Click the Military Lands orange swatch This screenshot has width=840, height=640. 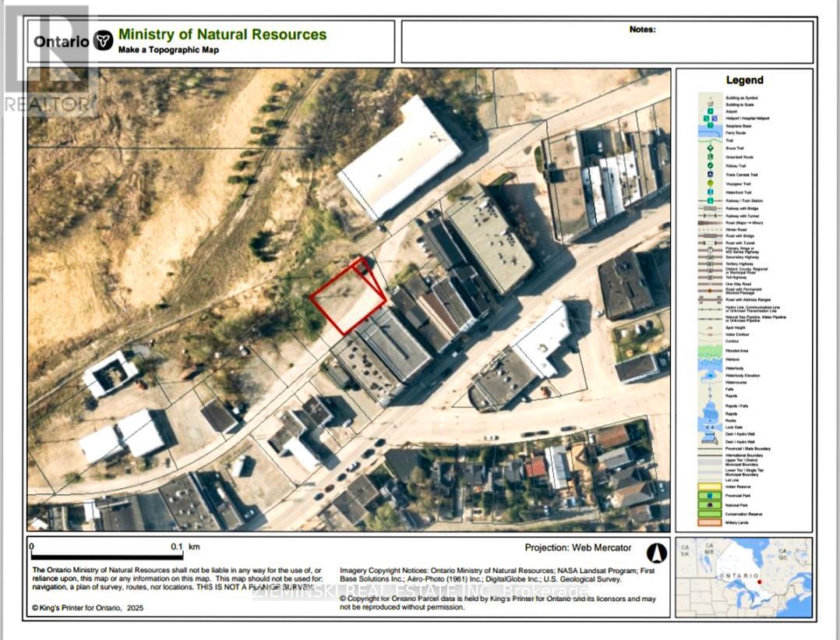point(710,522)
